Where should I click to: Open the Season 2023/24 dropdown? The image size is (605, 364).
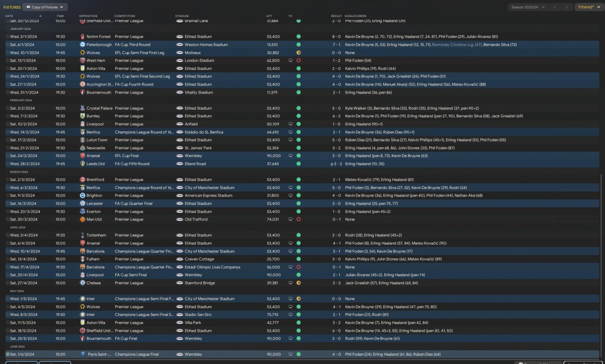527,7
